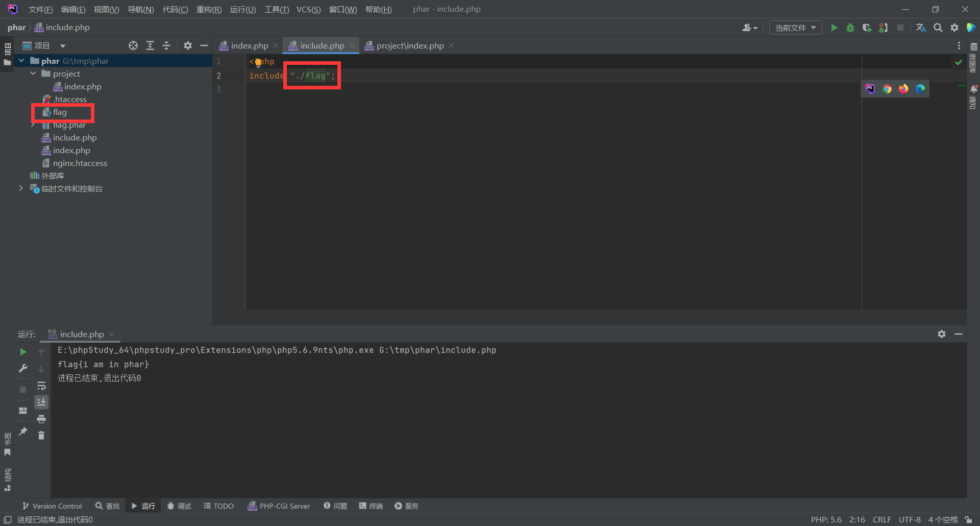Viewport: 980px width, 526px height.
Task: Open editor tabs more options menu
Action: pyautogui.click(x=959, y=45)
